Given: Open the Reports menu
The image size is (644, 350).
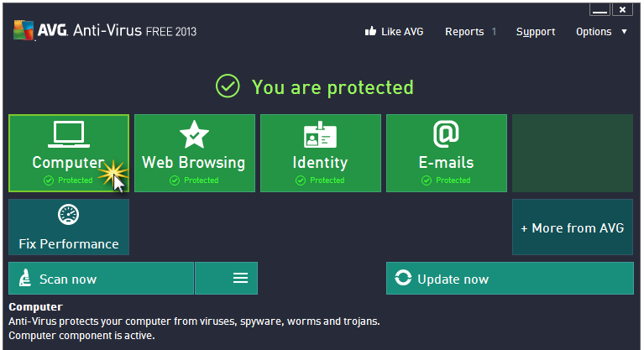Looking at the screenshot, I should tap(464, 32).
